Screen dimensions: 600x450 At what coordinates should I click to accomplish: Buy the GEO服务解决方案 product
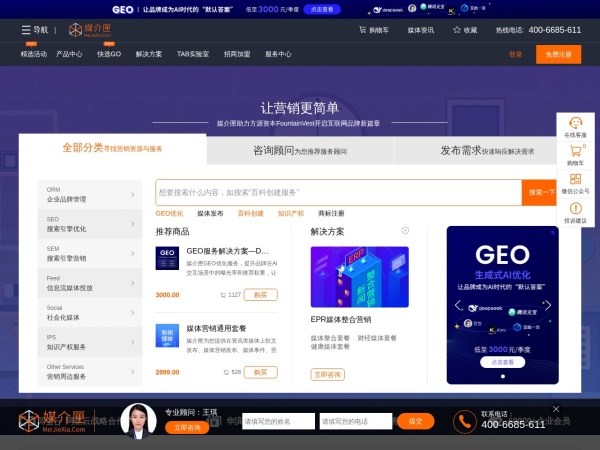click(x=261, y=295)
